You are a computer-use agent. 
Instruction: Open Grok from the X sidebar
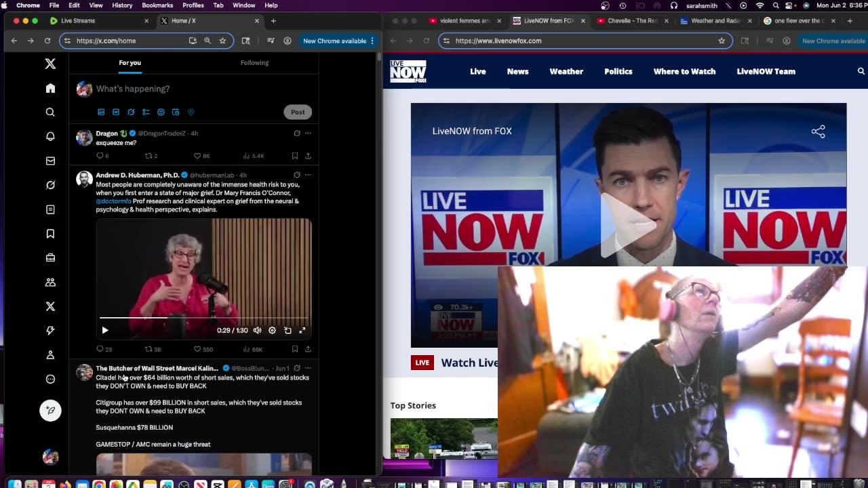click(x=50, y=185)
